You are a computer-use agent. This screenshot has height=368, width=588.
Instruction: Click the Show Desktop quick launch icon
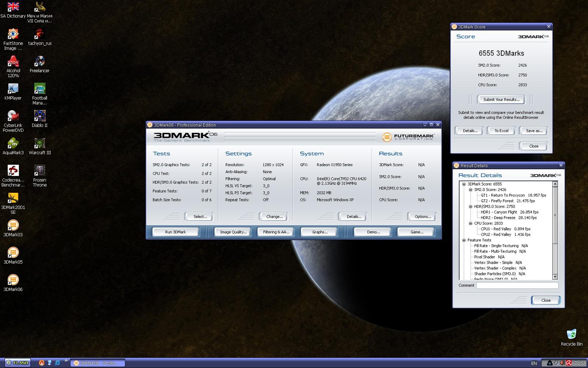coord(50,363)
